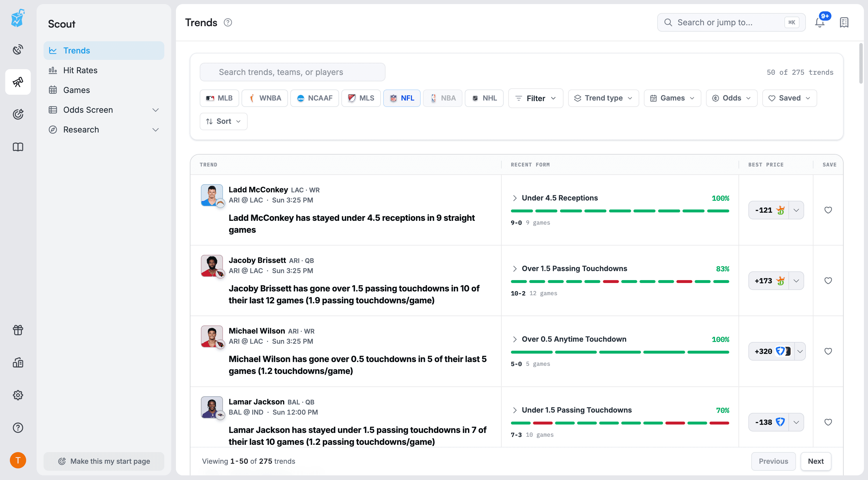Screen dimensions: 868x480
Task: Save the Ladd McConkey trend with heart
Action: [x=828, y=210]
